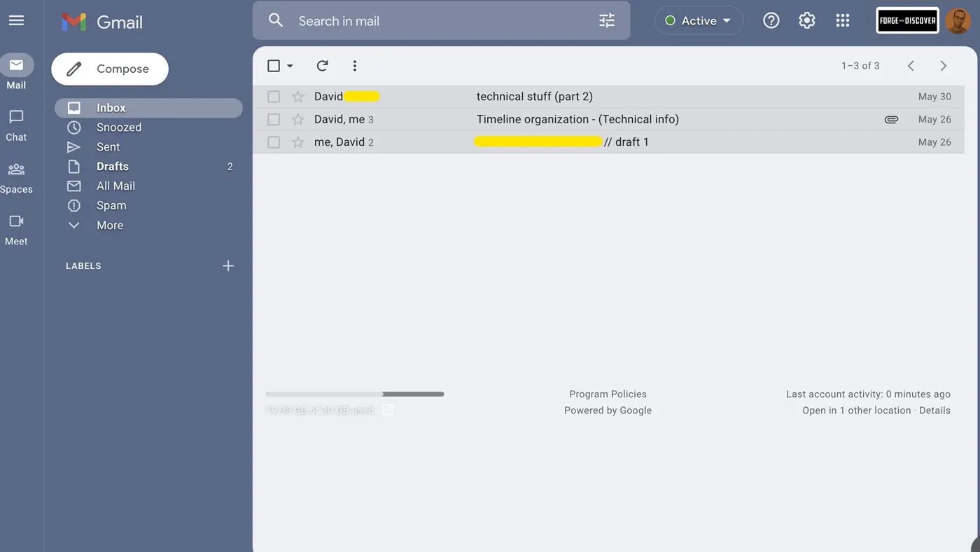Select the checkbox on the draft 1 email

pos(273,140)
